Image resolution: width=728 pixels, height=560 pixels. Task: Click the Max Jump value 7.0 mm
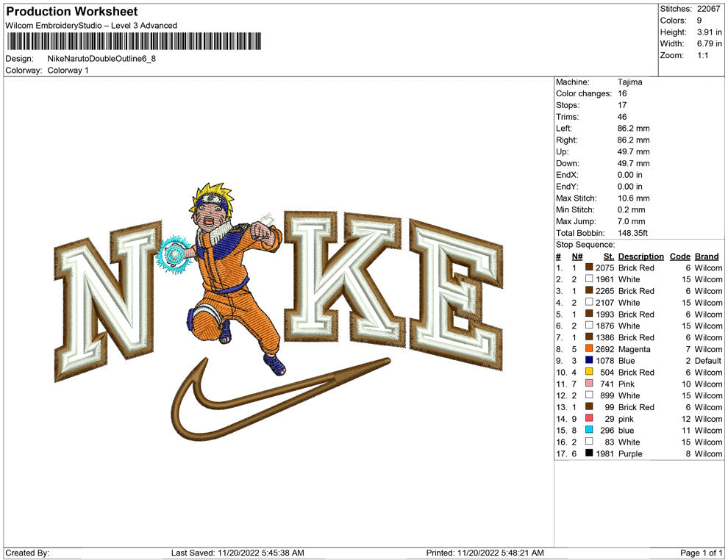click(x=632, y=221)
